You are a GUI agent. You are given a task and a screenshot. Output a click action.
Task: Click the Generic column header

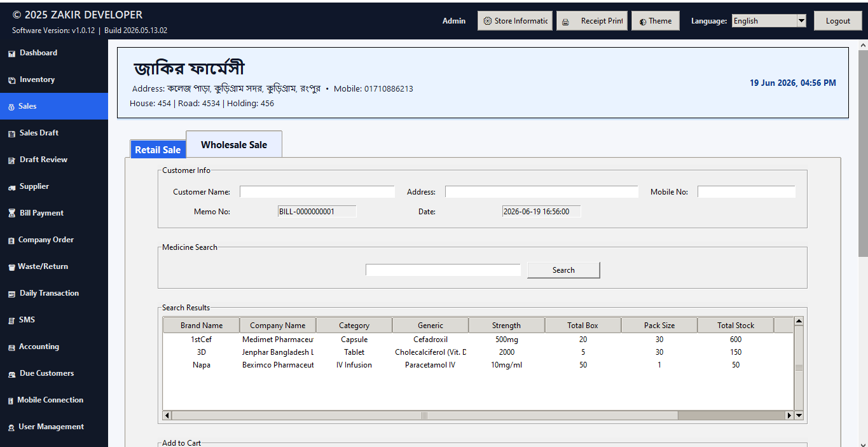click(x=431, y=325)
